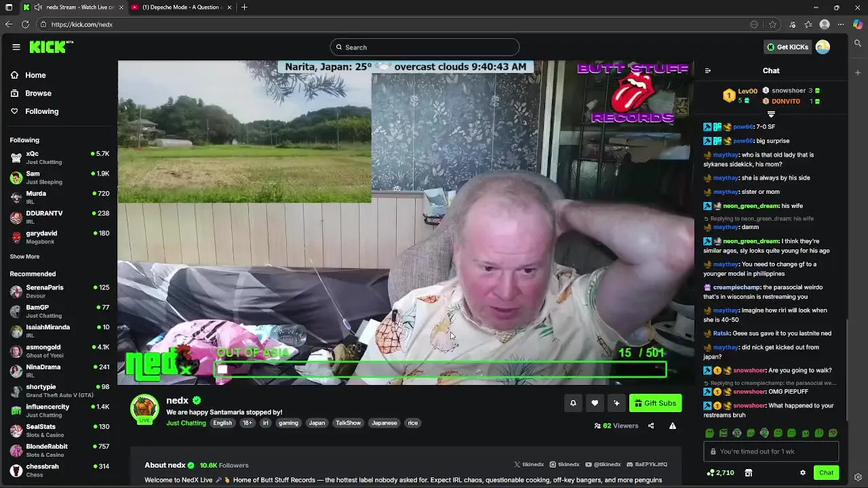
Task: Open garydavid channel in Following list
Action: 59,237
